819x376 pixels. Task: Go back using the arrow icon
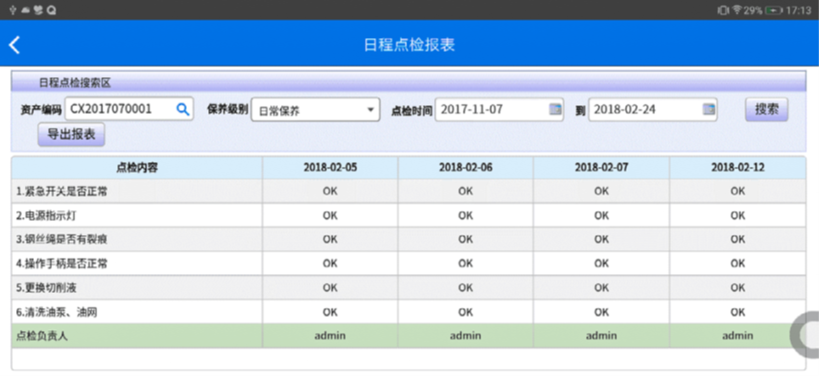[15, 45]
